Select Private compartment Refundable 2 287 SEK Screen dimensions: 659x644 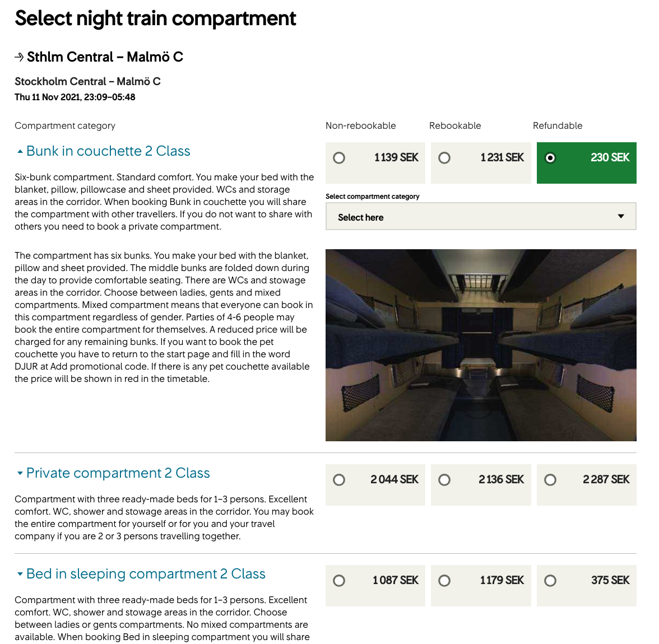click(550, 480)
